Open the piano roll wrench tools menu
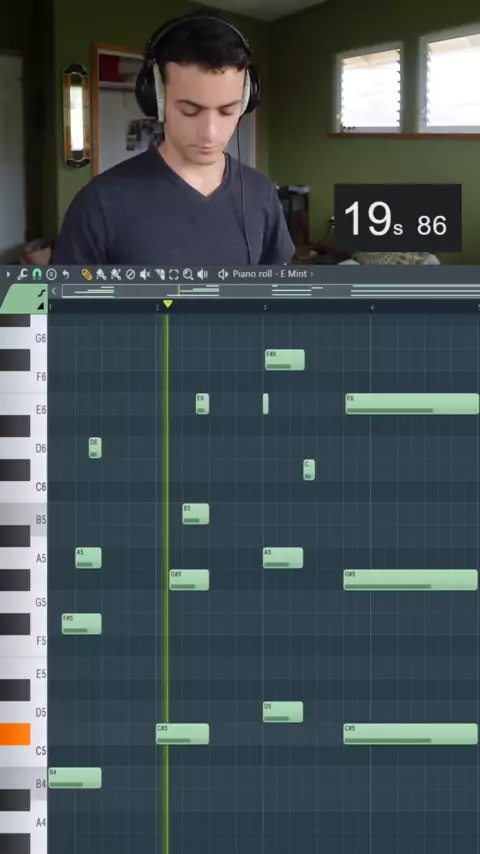 (x=22, y=274)
